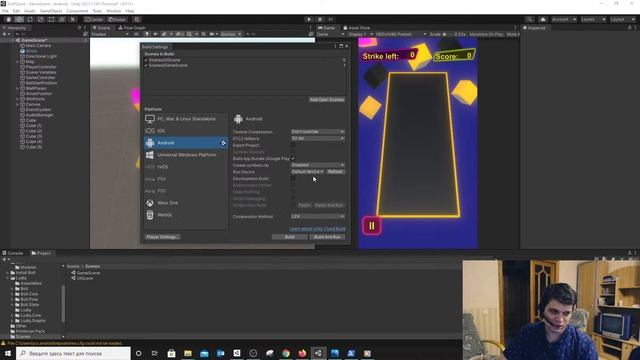Click the Player Settings button
The width and height of the screenshot is (640, 360).
pyautogui.click(x=162, y=237)
